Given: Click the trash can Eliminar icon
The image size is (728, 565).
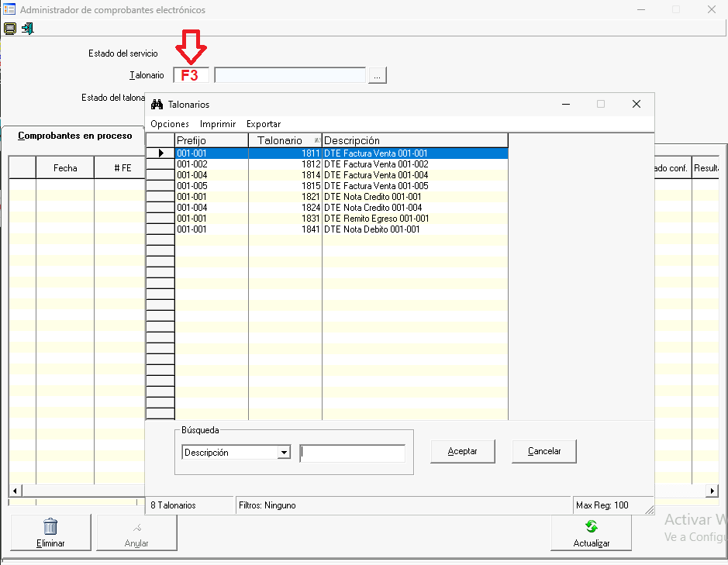Looking at the screenshot, I should (50, 527).
